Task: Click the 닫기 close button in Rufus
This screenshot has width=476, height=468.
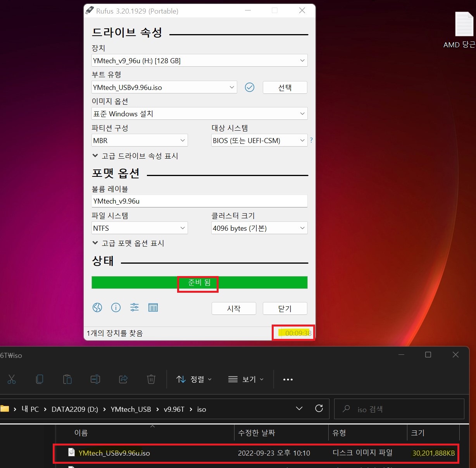Action: coord(285,308)
